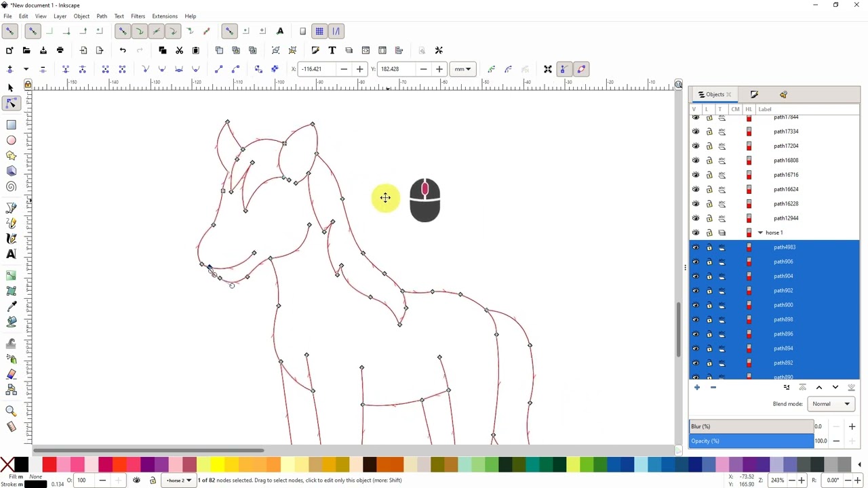This screenshot has width=868, height=488.
Task: Open the Text and Font dialog icon
Action: pyautogui.click(x=332, y=50)
